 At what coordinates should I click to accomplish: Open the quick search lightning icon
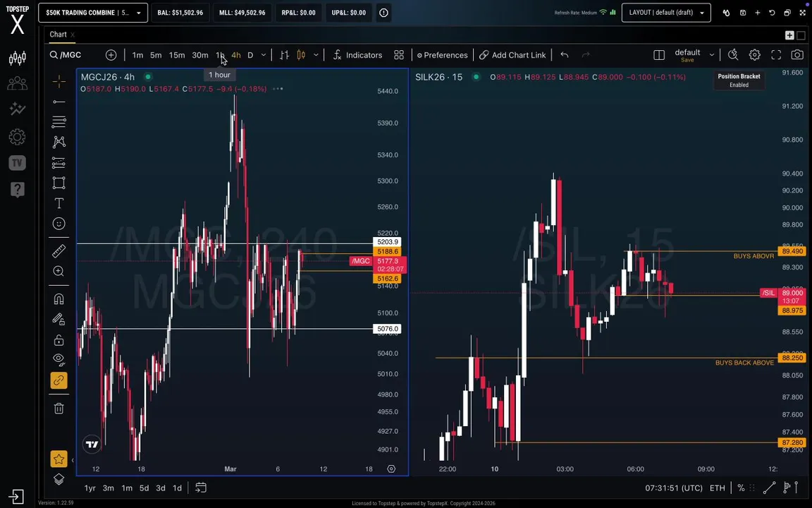click(733, 55)
